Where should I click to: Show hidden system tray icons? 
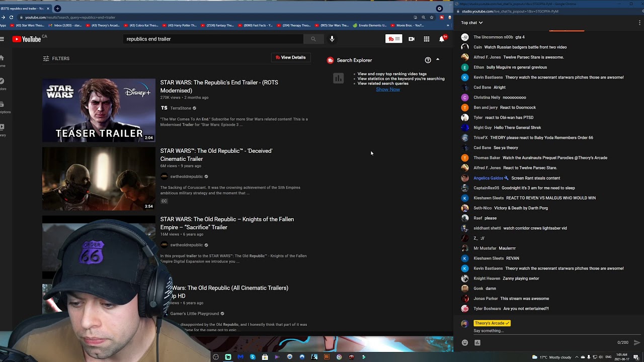tap(577, 357)
